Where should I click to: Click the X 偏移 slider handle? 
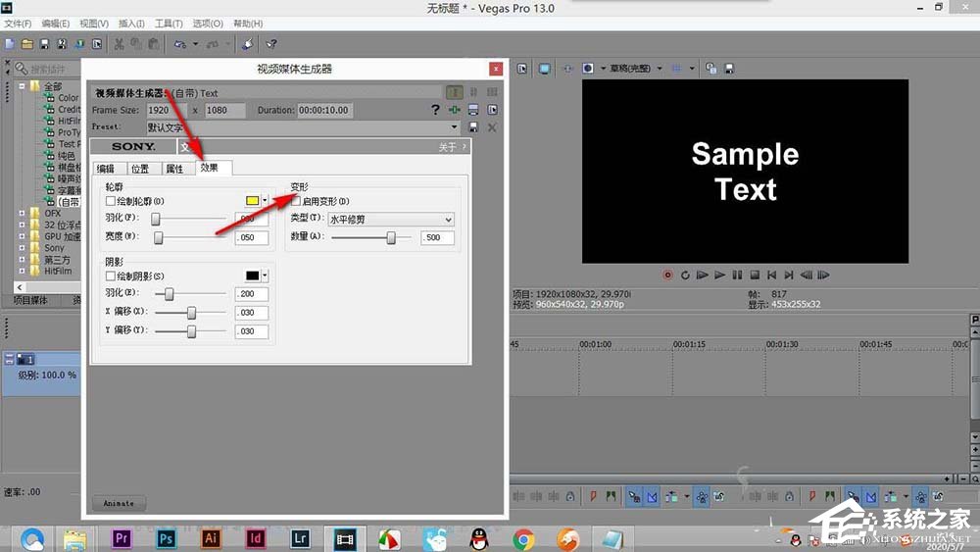[x=192, y=313]
